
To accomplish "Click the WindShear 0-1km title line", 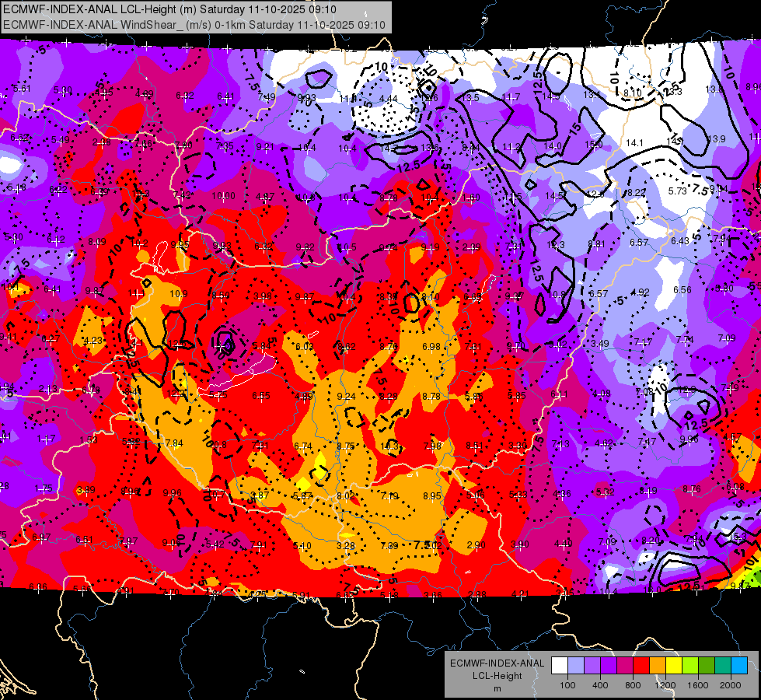I will (x=194, y=25).
